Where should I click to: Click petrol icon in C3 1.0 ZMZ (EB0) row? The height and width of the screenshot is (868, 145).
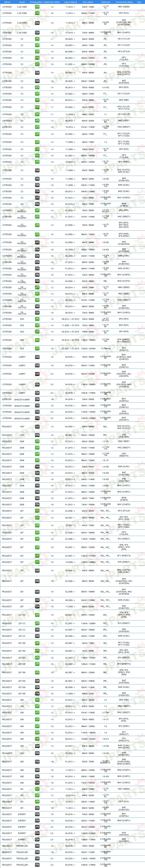coord(37,100)
